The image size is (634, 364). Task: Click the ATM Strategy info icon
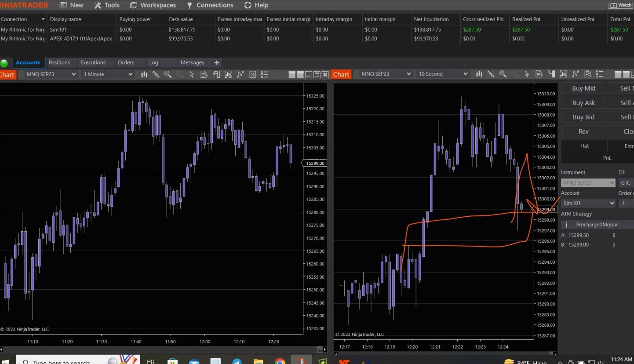tap(566, 225)
